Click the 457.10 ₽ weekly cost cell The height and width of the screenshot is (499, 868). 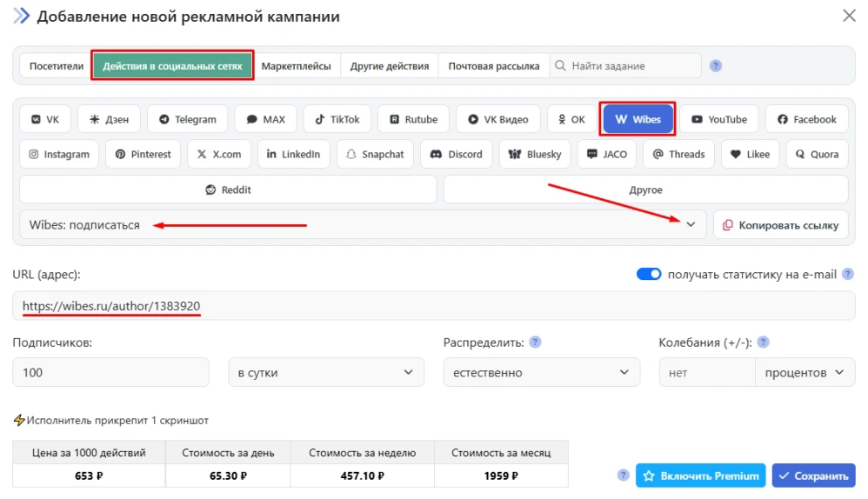click(x=363, y=476)
